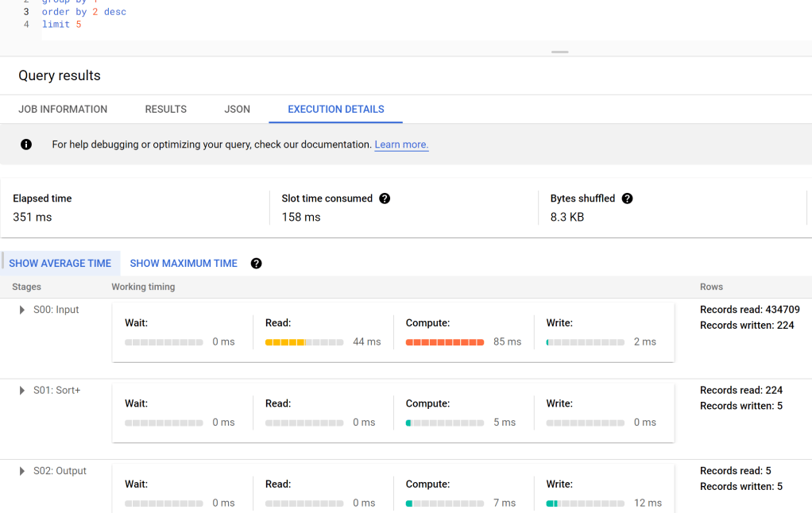Viewport: 812px width, 513px height.
Task: Click the S02 Write timing bar
Action: [x=585, y=503]
